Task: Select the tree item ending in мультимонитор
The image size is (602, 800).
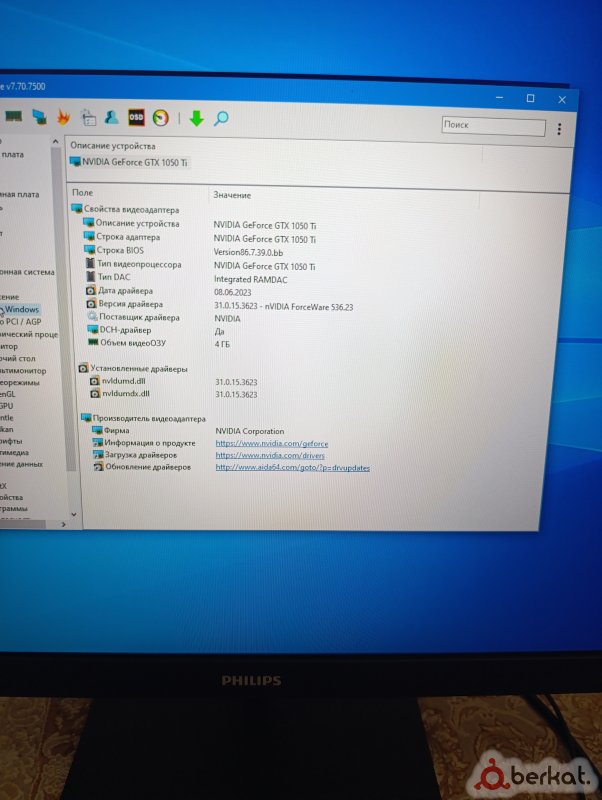Action: click(23, 370)
